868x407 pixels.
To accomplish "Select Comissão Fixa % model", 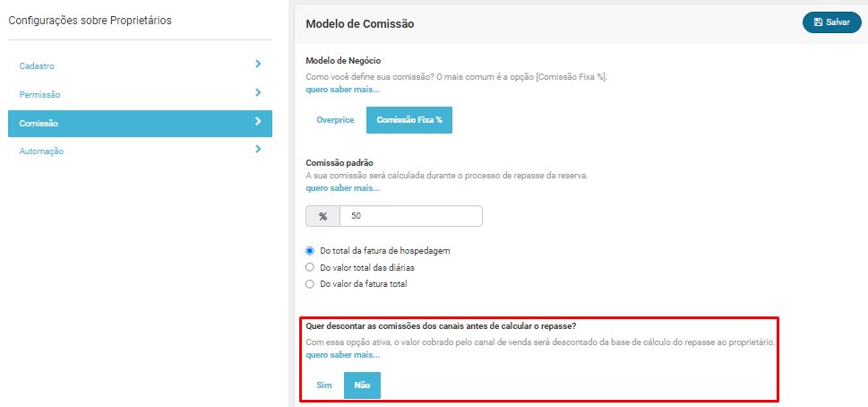I will point(409,120).
